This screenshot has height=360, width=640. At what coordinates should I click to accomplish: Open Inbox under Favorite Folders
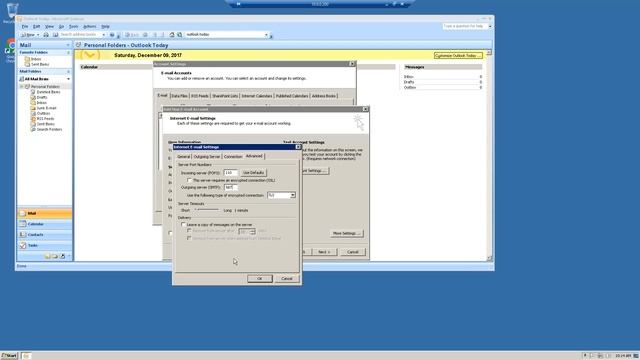click(x=36, y=59)
